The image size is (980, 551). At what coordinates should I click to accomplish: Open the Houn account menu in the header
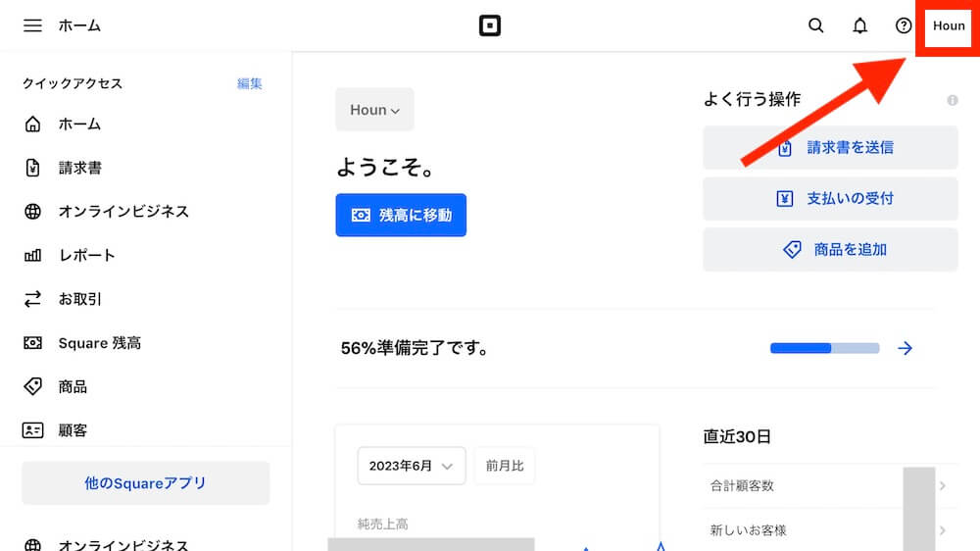tap(948, 25)
